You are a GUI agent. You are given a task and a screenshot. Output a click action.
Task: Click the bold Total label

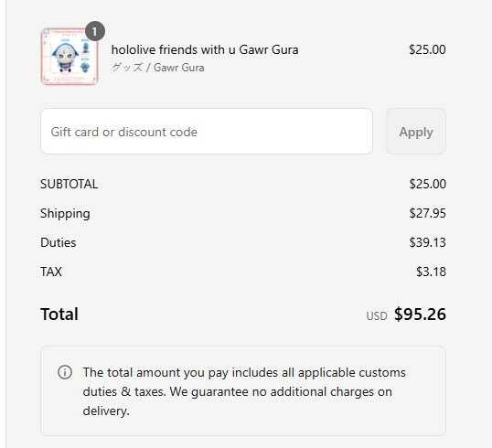59,314
